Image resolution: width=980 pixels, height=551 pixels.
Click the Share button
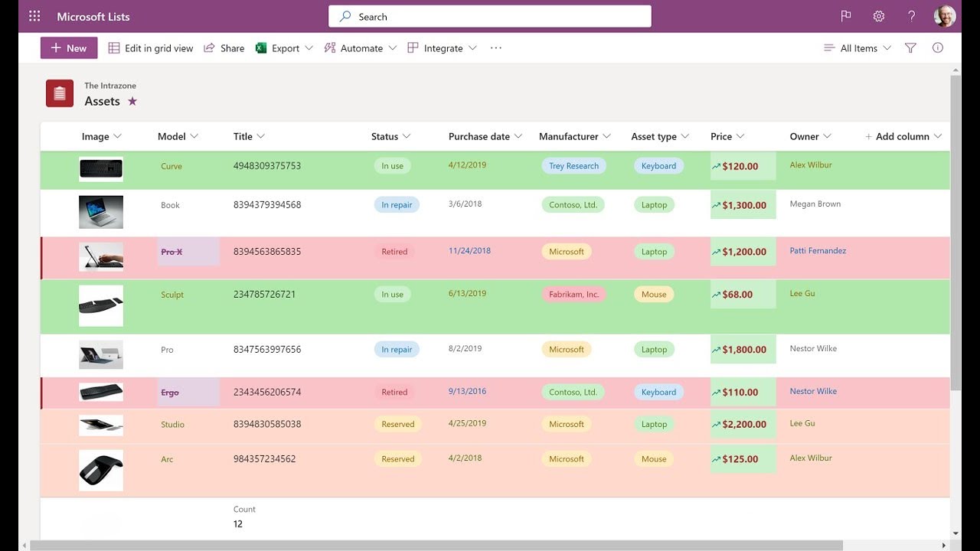[224, 47]
